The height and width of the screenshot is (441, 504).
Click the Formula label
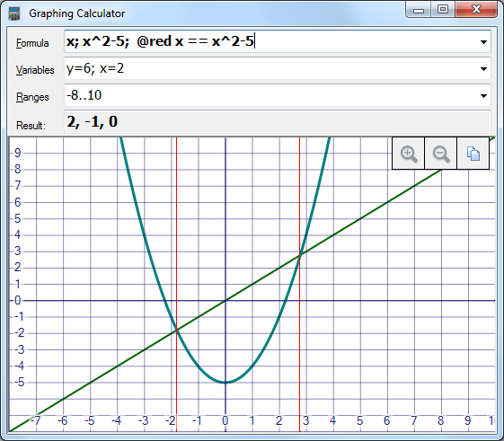32,43
